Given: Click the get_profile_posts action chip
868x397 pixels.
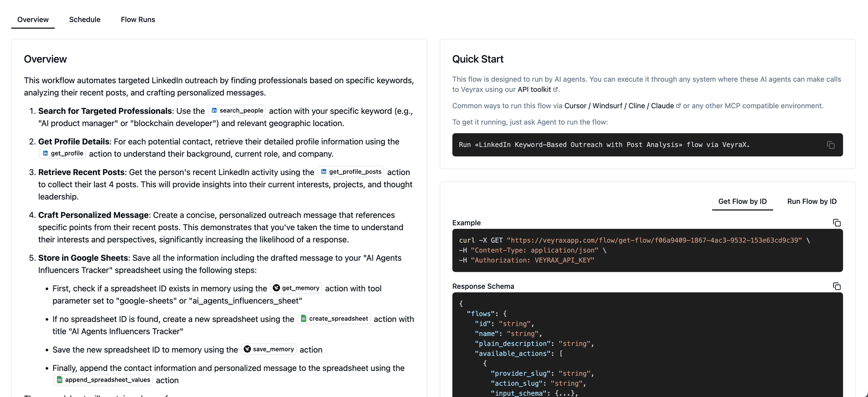Looking at the screenshot, I should coord(351,172).
